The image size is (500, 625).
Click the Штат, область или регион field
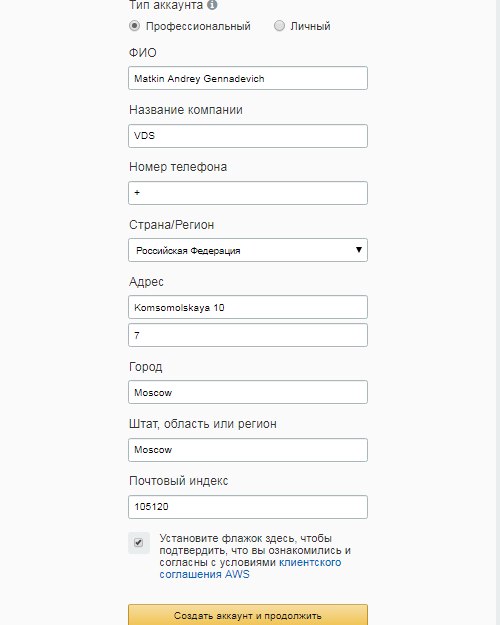coord(248,450)
